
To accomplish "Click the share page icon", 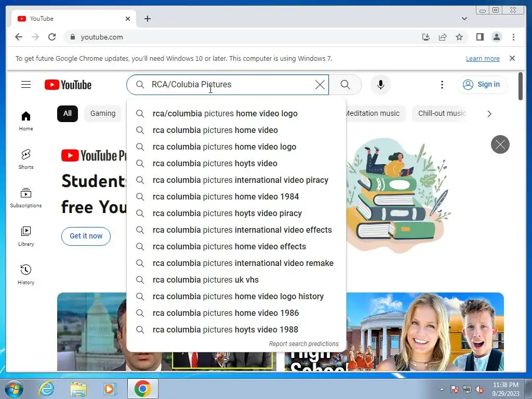I will [x=443, y=37].
